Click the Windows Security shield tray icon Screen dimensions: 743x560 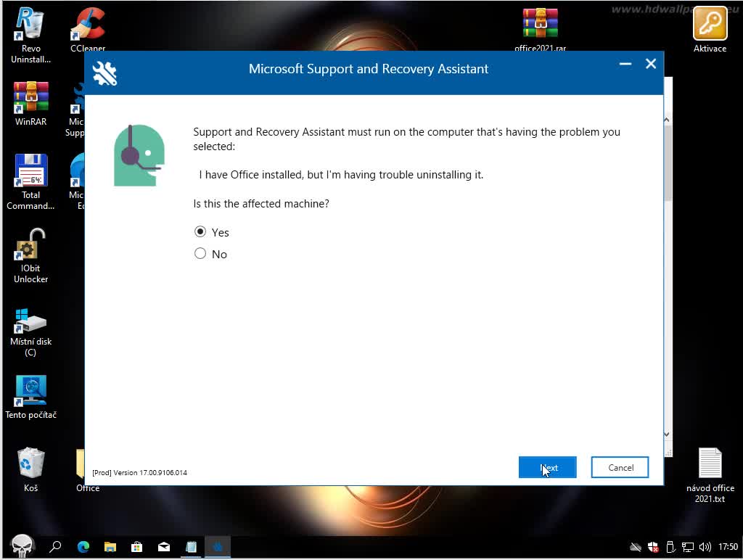pyautogui.click(x=653, y=547)
